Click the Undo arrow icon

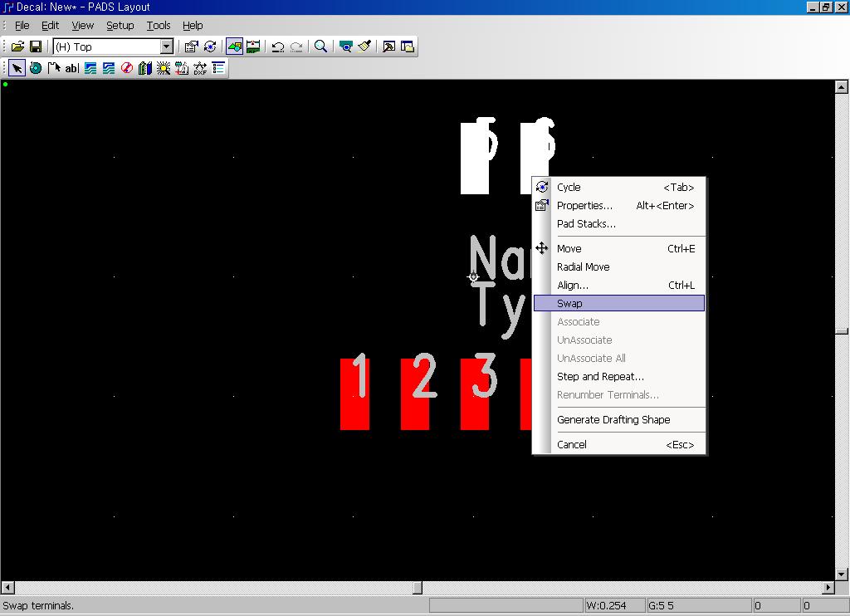[x=278, y=46]
